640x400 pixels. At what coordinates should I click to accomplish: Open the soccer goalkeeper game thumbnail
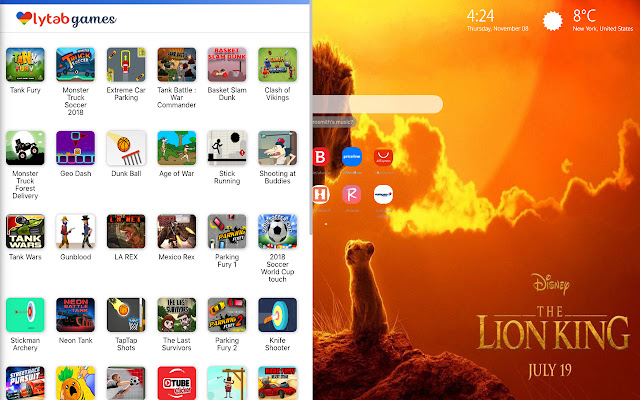[126, 383]
